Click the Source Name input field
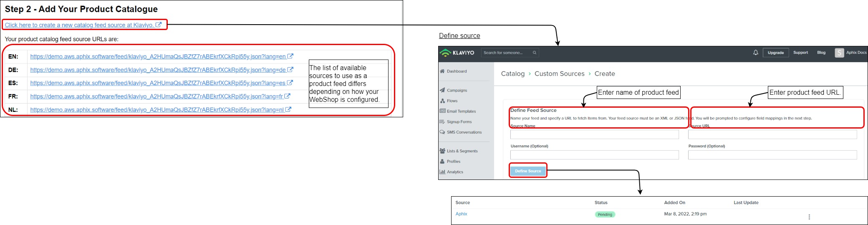Viewport: 868px width, 225px height. (x=594, y=134)
